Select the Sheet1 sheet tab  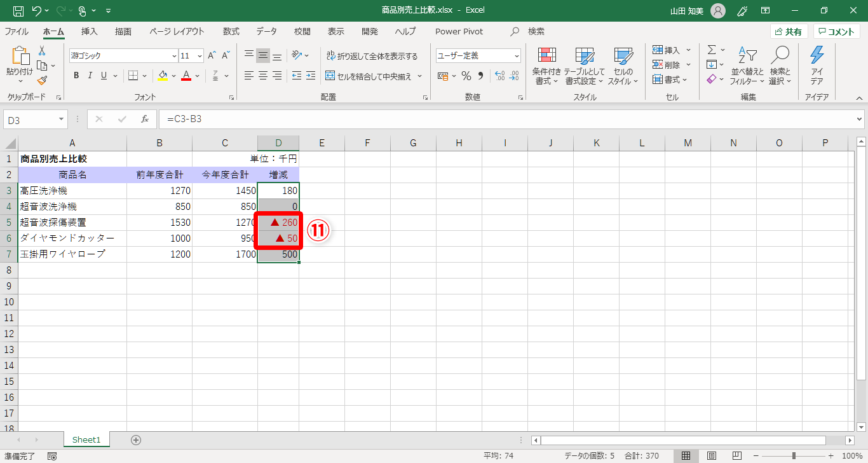pos(86,439)
